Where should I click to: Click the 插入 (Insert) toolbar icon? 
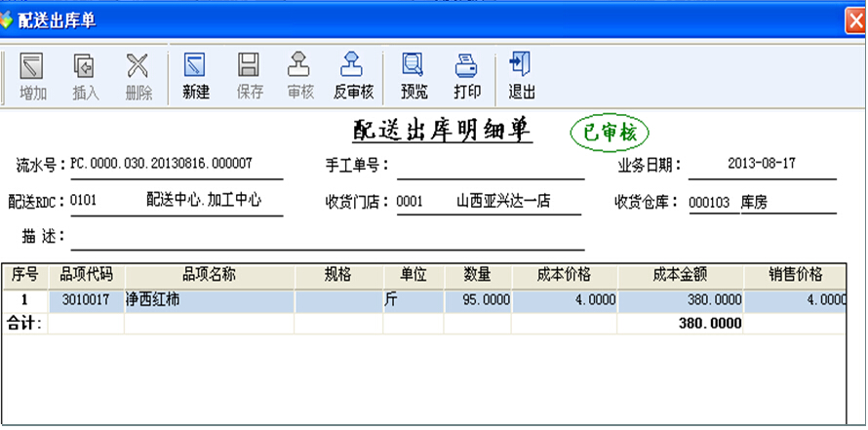pos(86,77)
